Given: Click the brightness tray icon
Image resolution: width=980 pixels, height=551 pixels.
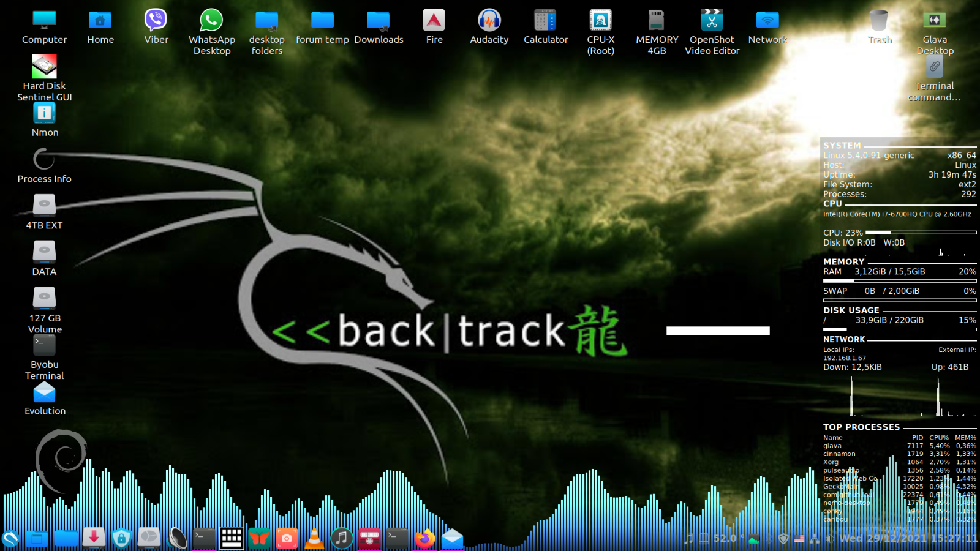Looking at the screenshot, I should click(x=830, y=539).
